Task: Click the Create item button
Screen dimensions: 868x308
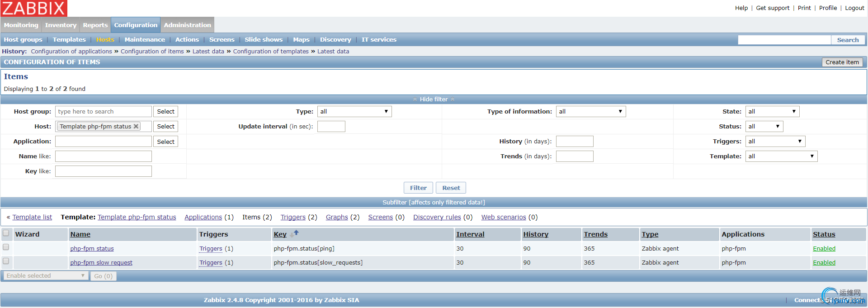Action: pyautogui.click(x=842, y=62)
